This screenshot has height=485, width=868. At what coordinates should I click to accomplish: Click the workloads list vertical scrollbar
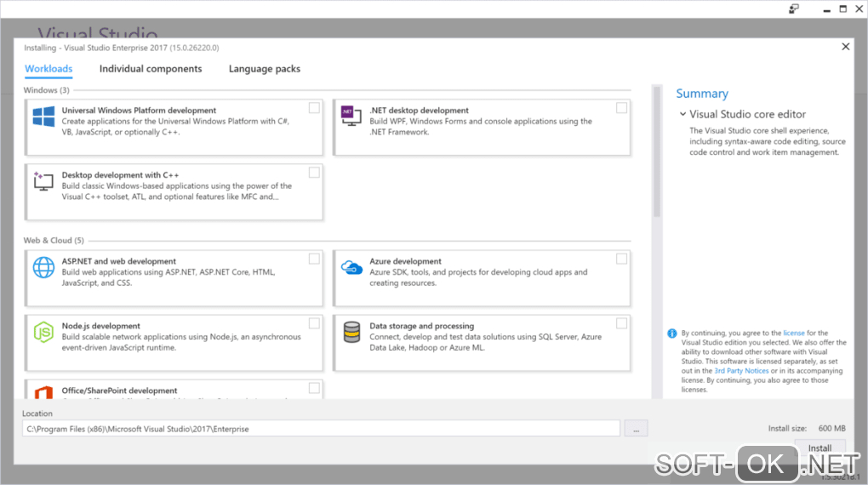point(656,153)
